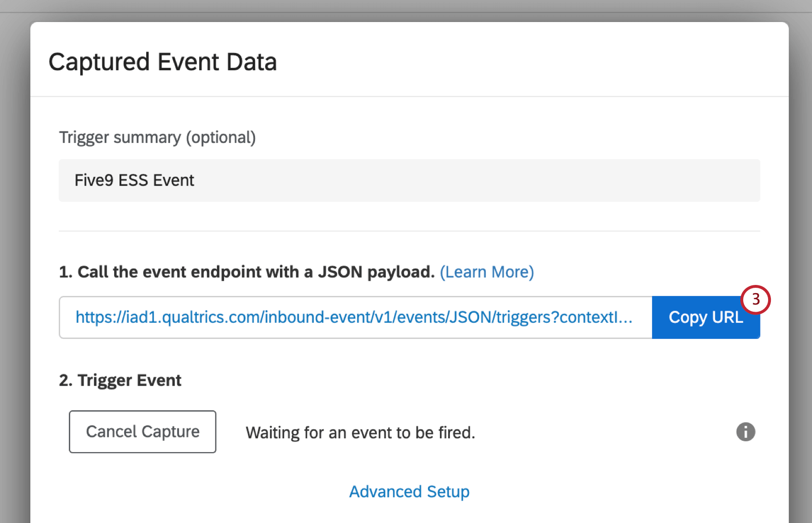Screen dimensions: 812x523
Task: Click the Captured Event Data dialog title
Action: click(x=163, y=61)
